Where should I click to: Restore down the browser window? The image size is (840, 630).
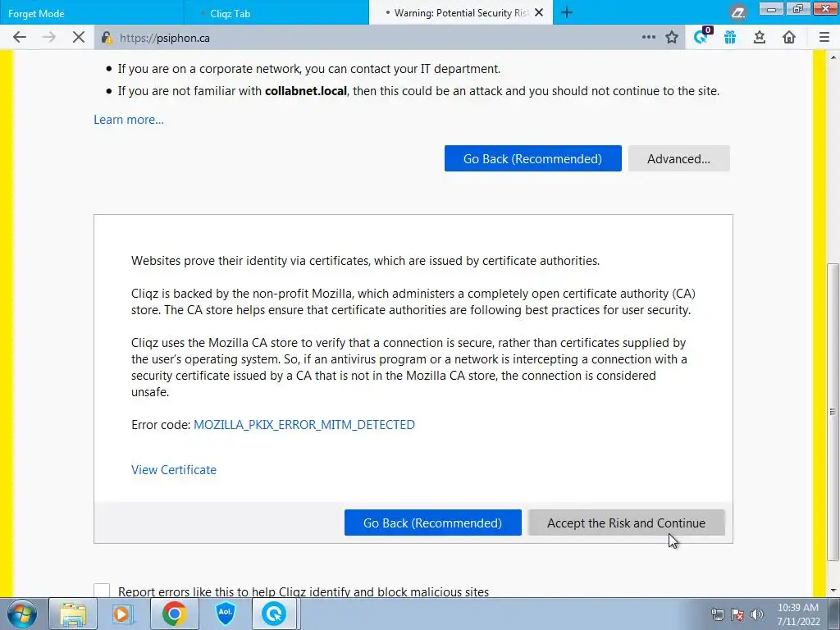click(798, 9)
